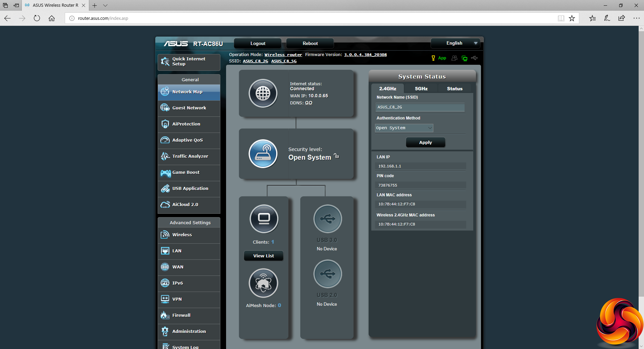The height and width of the screenshot is (349, 644).
Task: Open the Authentication Method dropdown
Action: pyautogui.click(x=404, y=128)
